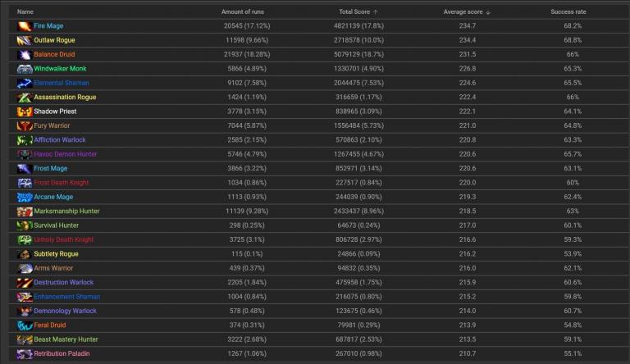Click the Windwalker Monk spec icon
Screen dimensions: 630x364
(x=24, y=69)
